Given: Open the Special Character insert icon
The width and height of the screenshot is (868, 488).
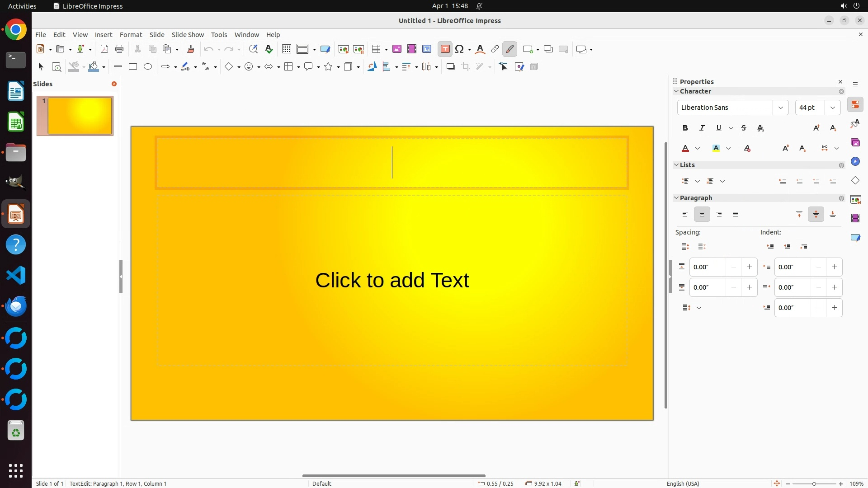Looking at the screenshot, I should coord(459,49).
